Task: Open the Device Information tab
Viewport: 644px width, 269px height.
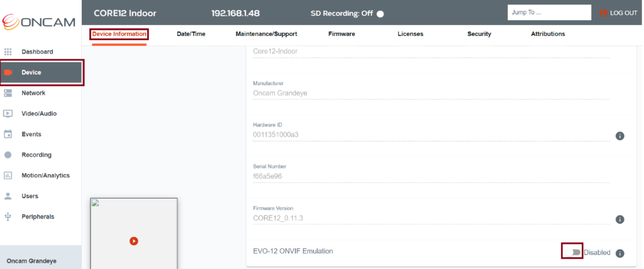Action: point(119,34)
